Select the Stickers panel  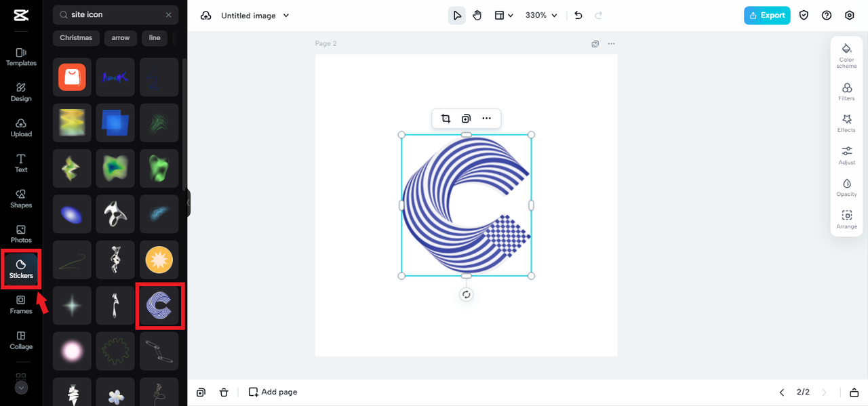(x=21, y=269)
